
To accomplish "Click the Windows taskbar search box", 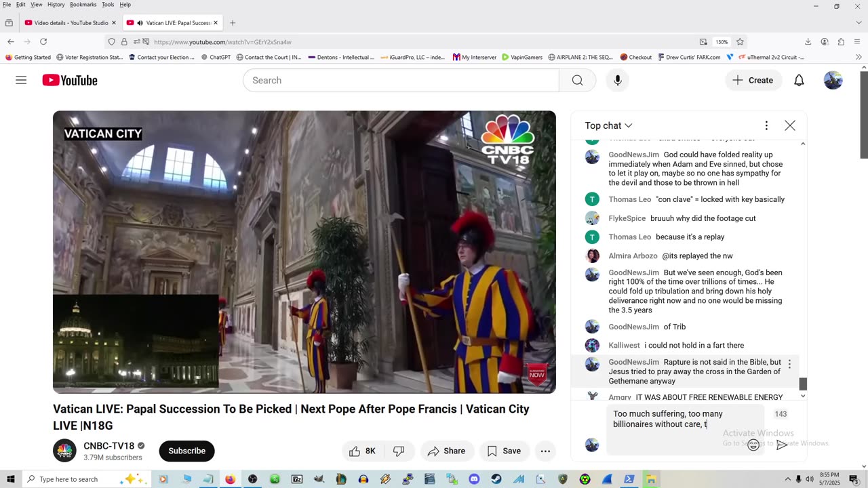I will (86, 479).
